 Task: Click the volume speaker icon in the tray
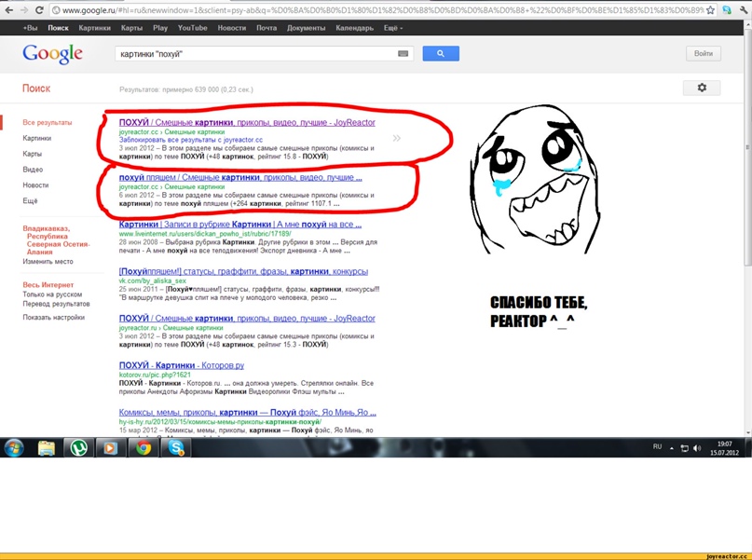point(697,448)
